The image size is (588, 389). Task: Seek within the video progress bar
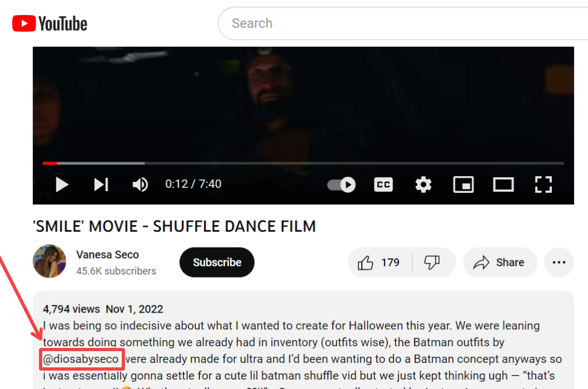click(x=303, y=163)
